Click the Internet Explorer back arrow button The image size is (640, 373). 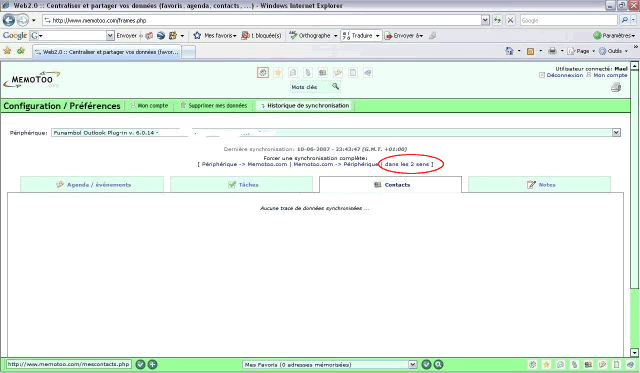[x=9, y=20]
